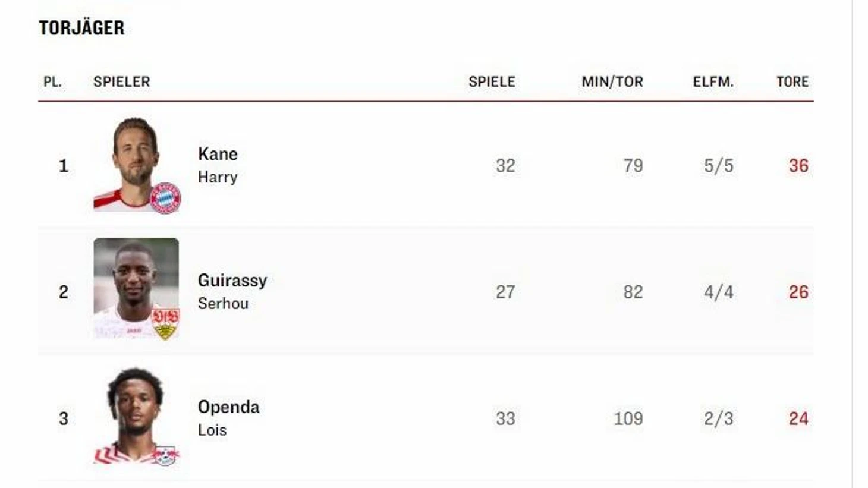This screenshot has width=868, height=488.
Task: Sort table by the SPIELE column header
Action: (492, 82)
